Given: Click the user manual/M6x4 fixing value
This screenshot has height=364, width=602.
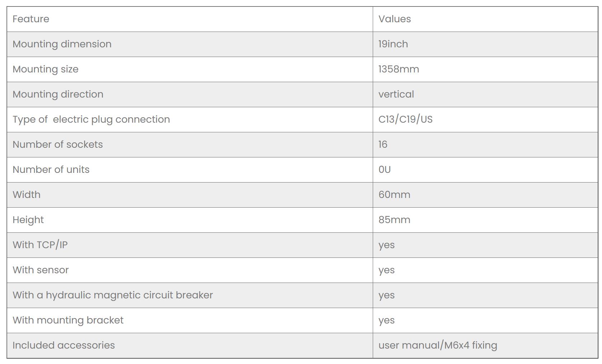Looking at the screenshot, I should click(x=438, y=345).
